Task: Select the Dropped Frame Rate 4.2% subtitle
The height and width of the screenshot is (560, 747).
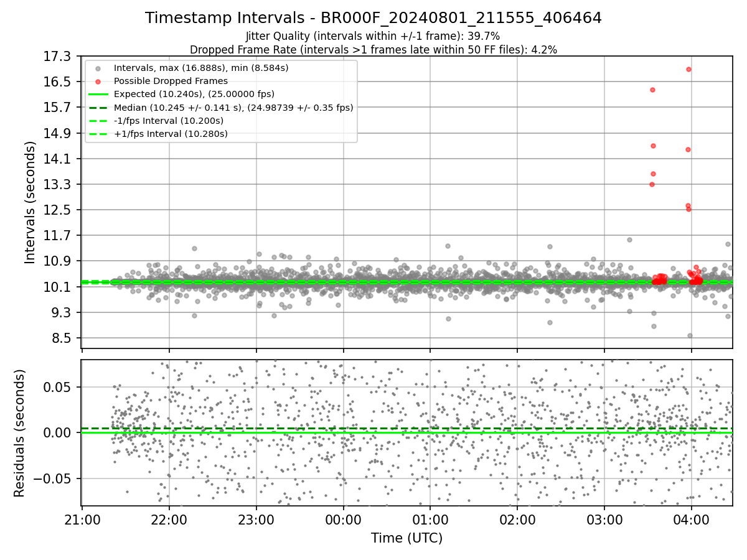Action: 374,49
